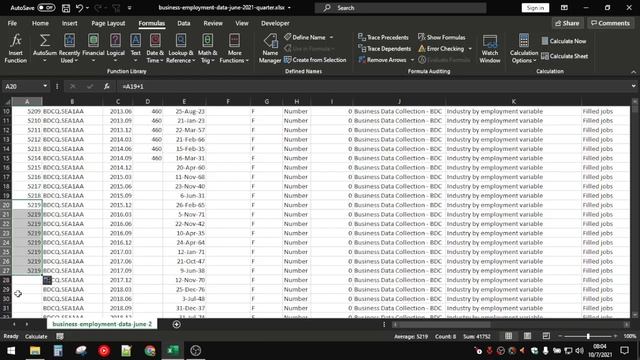
Task: Open Customize Quick Access Toolbar dropdown
Action: pos(130,7)
